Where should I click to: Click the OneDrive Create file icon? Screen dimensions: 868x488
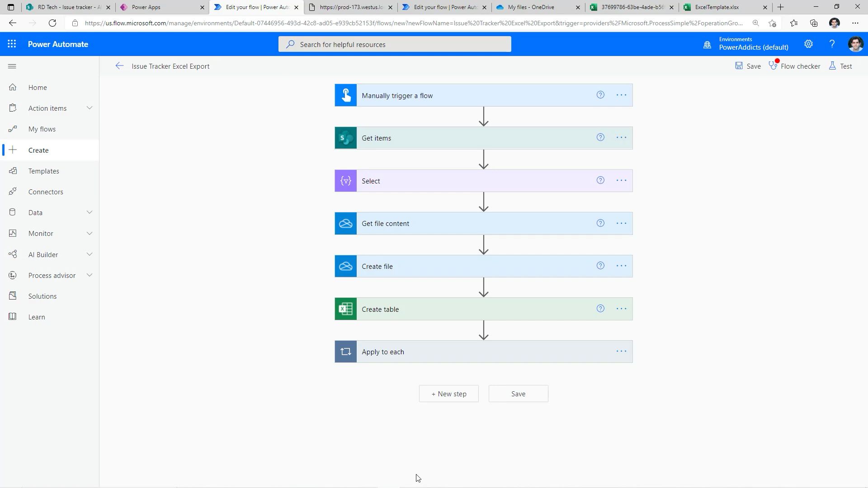(x=346, y=266)
